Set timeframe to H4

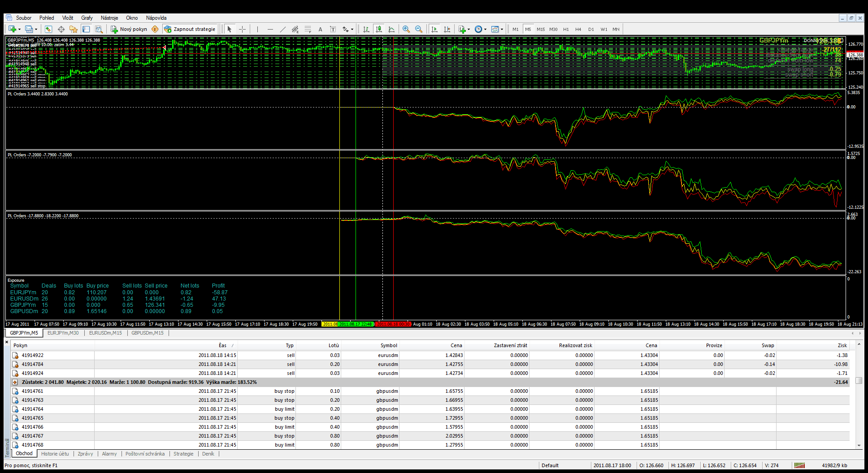point(578,29)
